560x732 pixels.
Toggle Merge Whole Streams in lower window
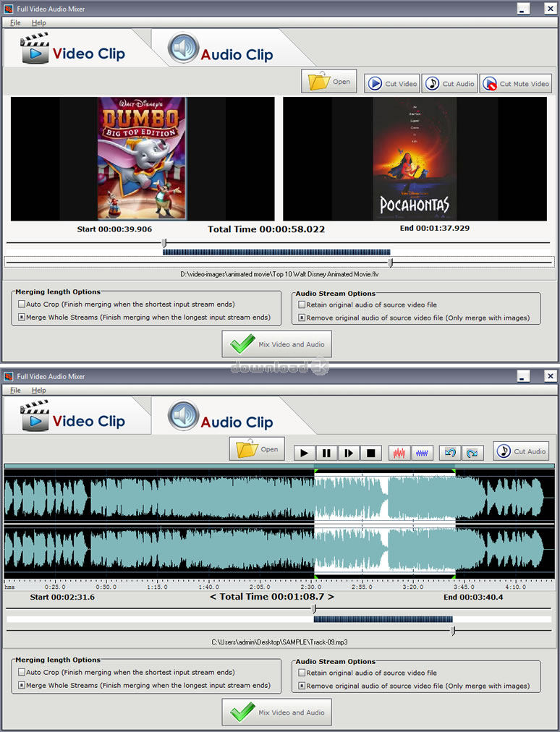tap(22, 685)
